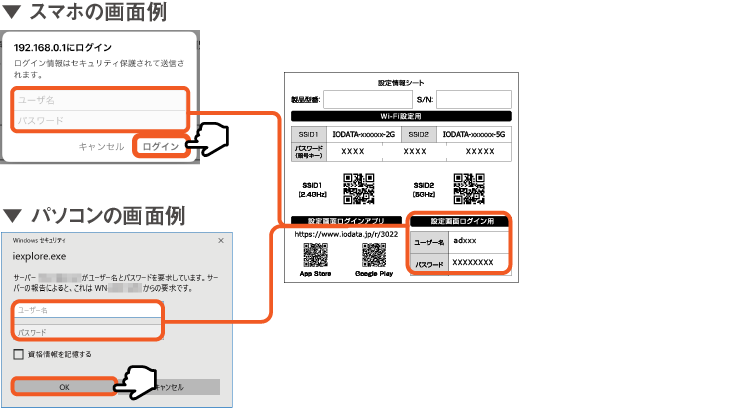
Task: Click the S/N blank field
Action: coord(473,99)
